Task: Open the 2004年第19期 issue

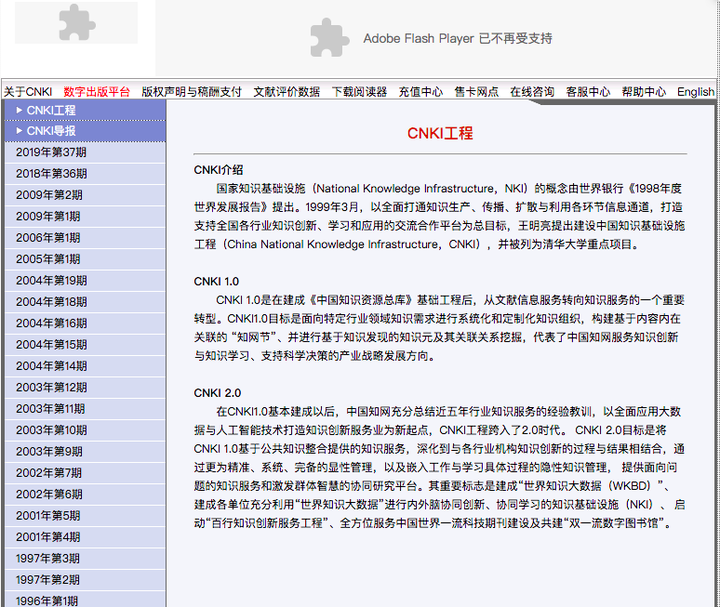Action: [x=51, y=281]
